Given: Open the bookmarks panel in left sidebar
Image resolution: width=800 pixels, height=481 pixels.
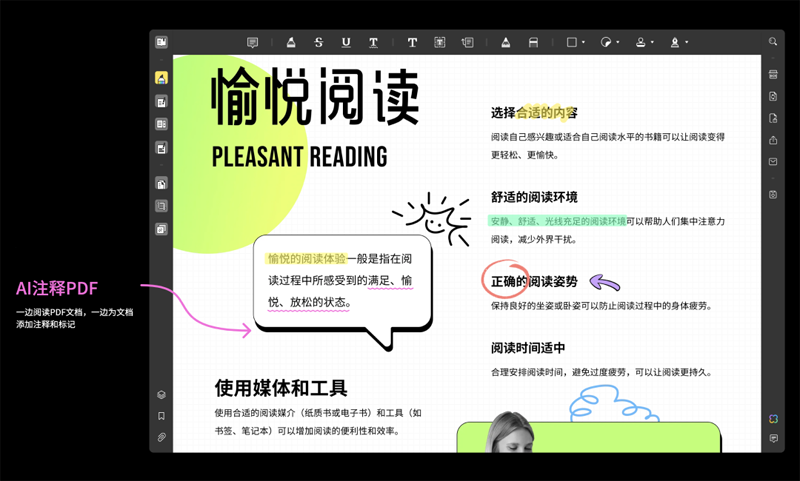Looking at the screenshot, I should point(161,416).
